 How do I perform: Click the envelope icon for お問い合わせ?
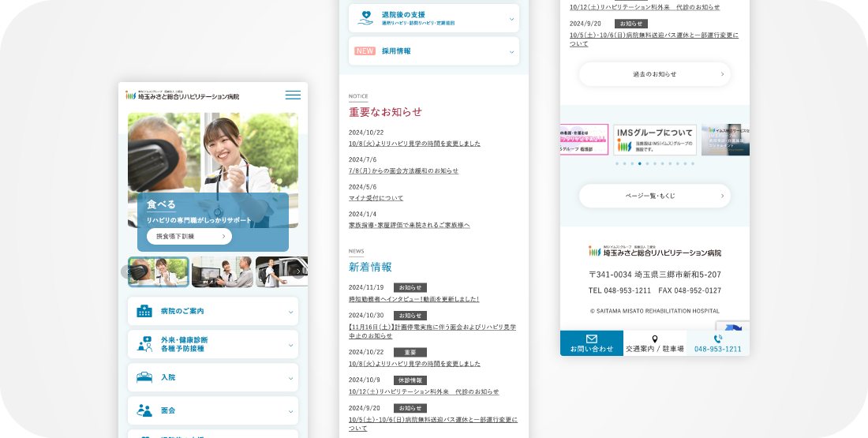click(592, 339)
